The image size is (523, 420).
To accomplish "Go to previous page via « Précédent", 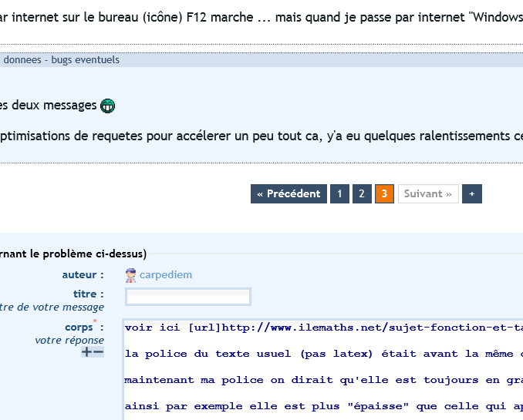I will click(288, 194).
